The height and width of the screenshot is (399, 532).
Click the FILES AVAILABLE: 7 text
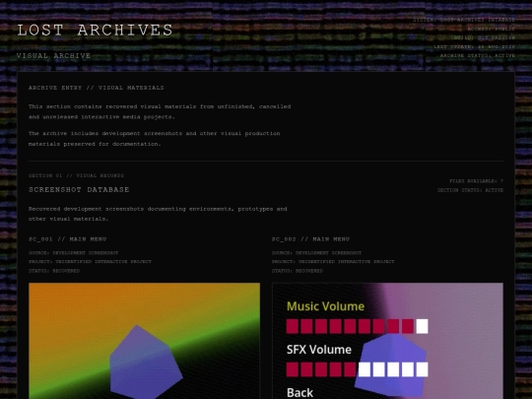click(477, 181)
